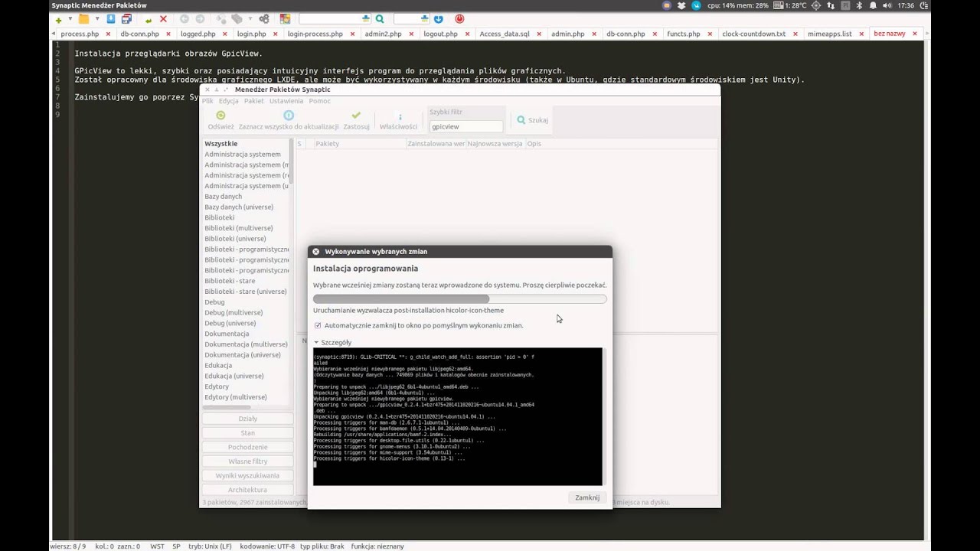Close the bez nazwy tab with its X

(x=914, y=34)
